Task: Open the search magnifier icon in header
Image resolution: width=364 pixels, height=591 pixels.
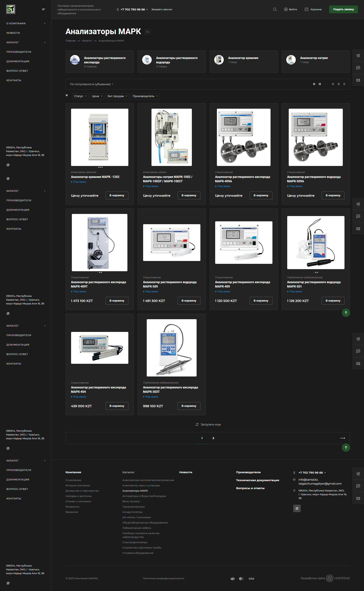Action: 275,9
